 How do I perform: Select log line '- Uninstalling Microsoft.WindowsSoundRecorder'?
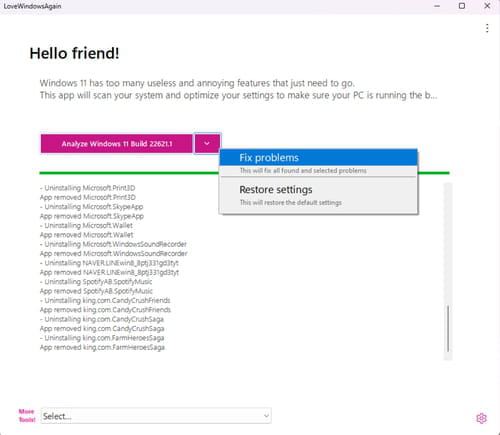click(x=113, y=244)
